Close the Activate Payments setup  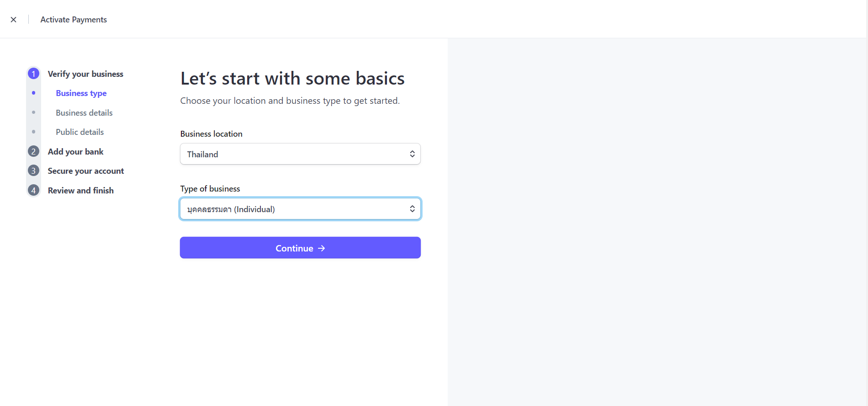[14, 20]
